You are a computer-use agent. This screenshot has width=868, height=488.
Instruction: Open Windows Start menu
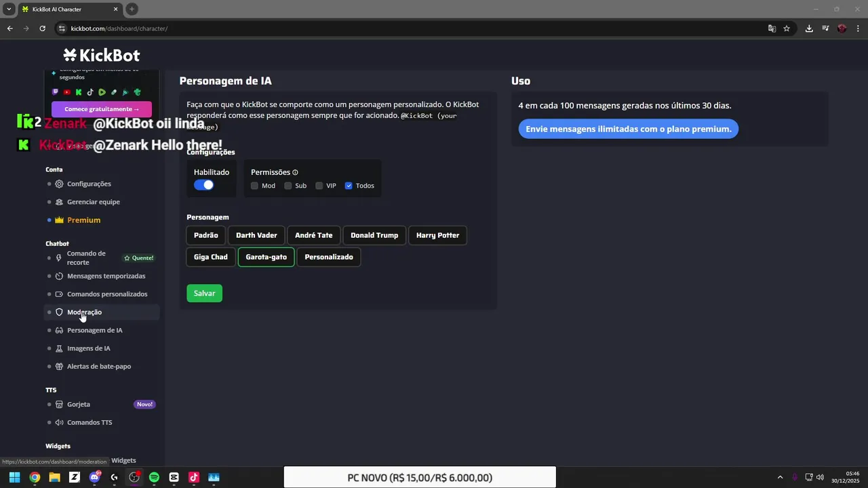14,477
